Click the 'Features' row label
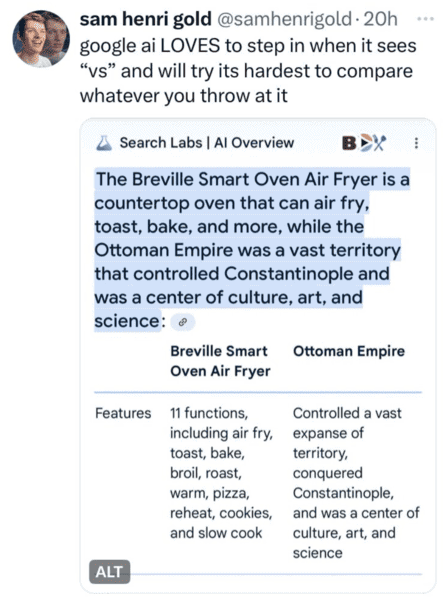448x600 pixels. click(123, 413)
